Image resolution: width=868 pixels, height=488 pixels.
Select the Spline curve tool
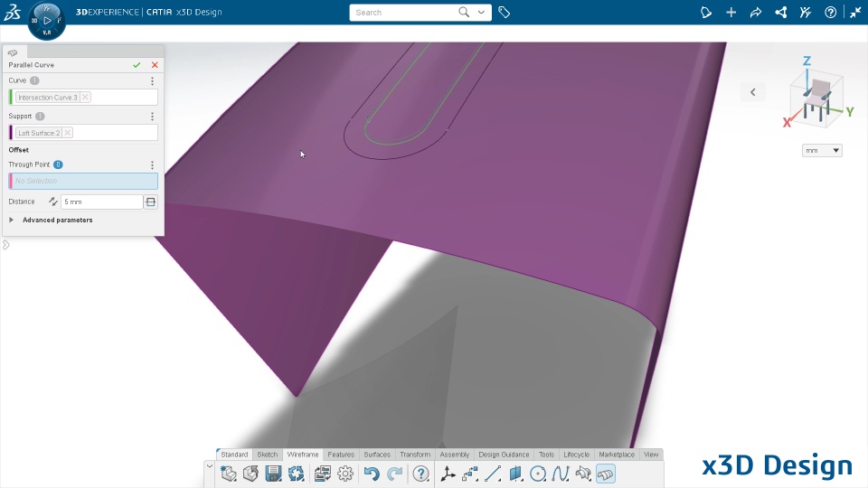pyautogui.click(x=561, y=474)
